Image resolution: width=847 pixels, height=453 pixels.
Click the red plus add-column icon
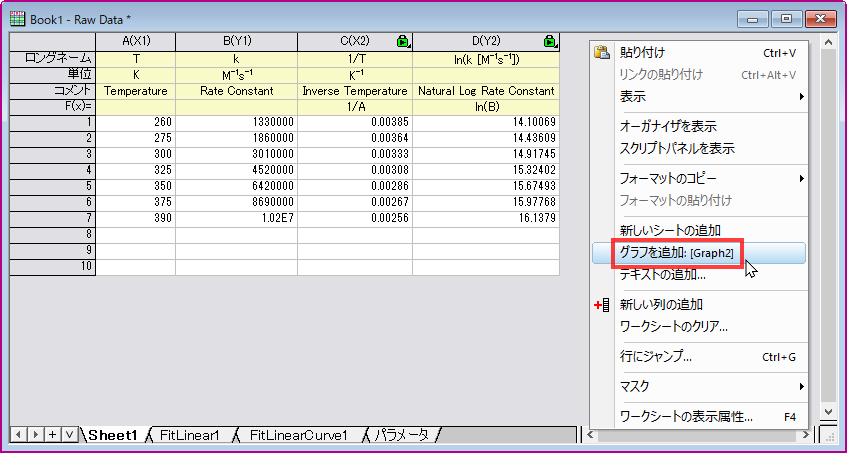(x=602, y=305)
